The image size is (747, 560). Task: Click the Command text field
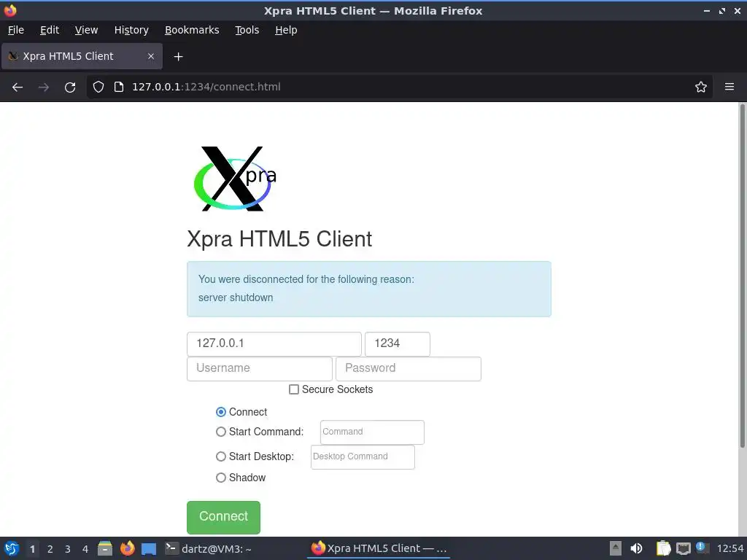coord(372,432)
